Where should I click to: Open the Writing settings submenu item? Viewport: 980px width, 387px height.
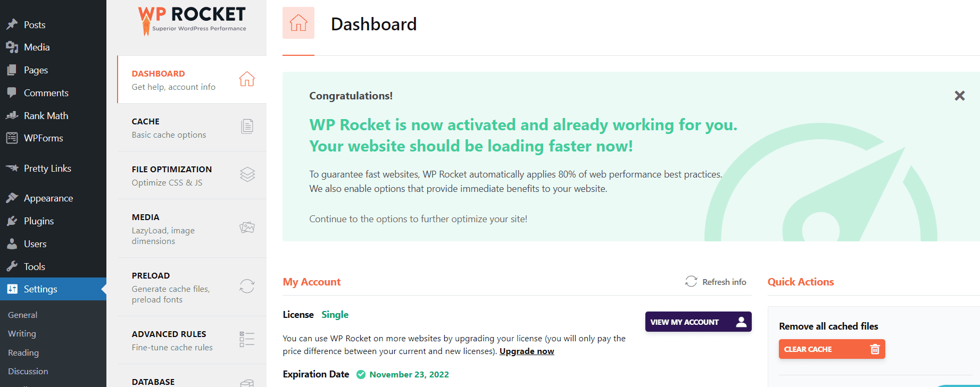[21, 333]
